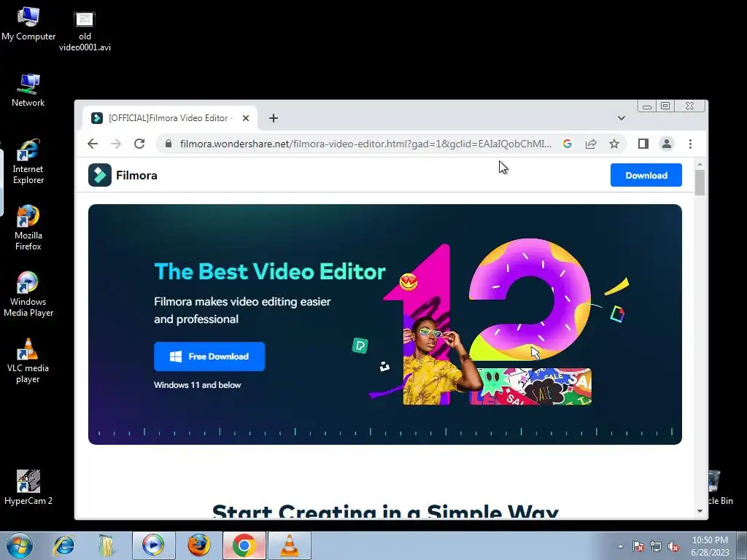Image resolution: width=747 pixels, height=560 pixels.
Task: Select the [OFFICIAL]Filmora Video Editor tab
Action: (x=170, y=118)
